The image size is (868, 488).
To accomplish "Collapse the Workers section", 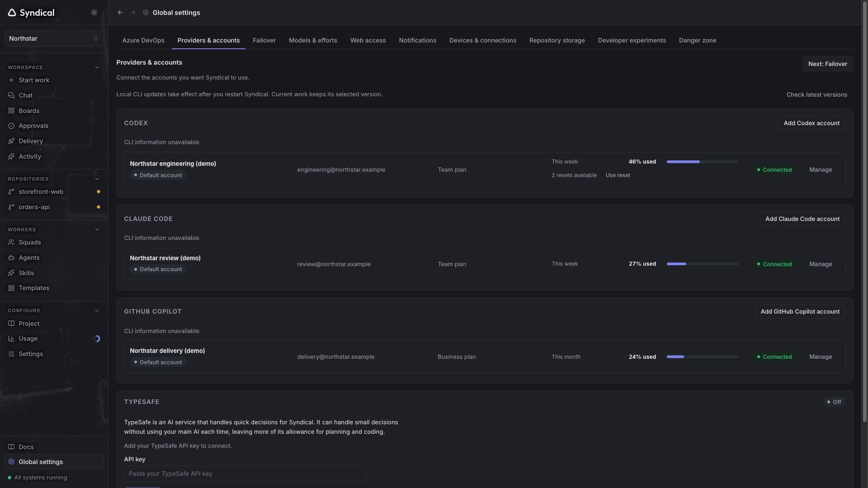I will point(97,230).
